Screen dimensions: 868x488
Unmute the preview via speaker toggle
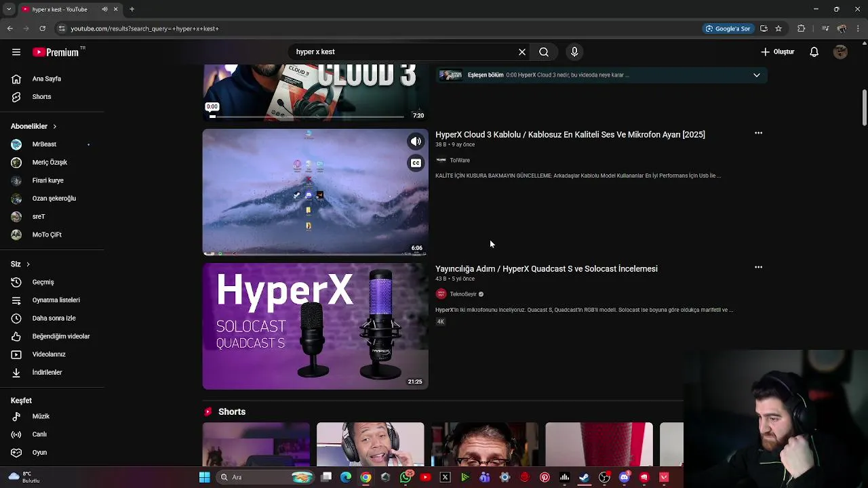click(416, 141)
